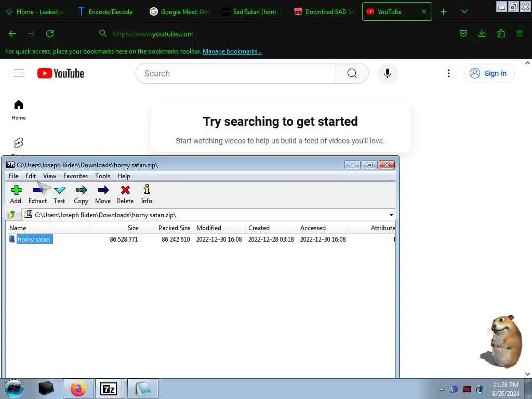Expand the 7-Zip address path dropdown

391,215
